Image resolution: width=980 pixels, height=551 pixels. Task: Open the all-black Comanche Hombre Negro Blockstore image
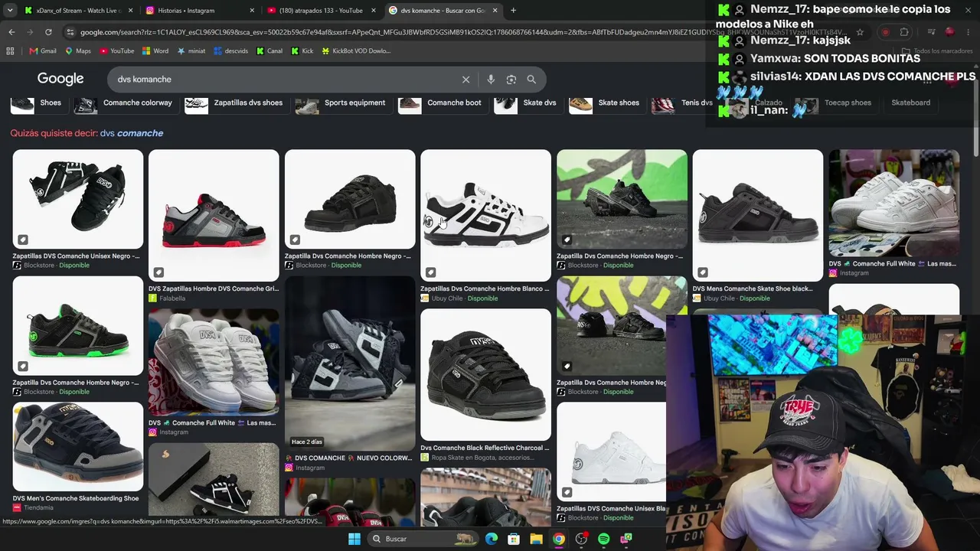pos(350,199)
